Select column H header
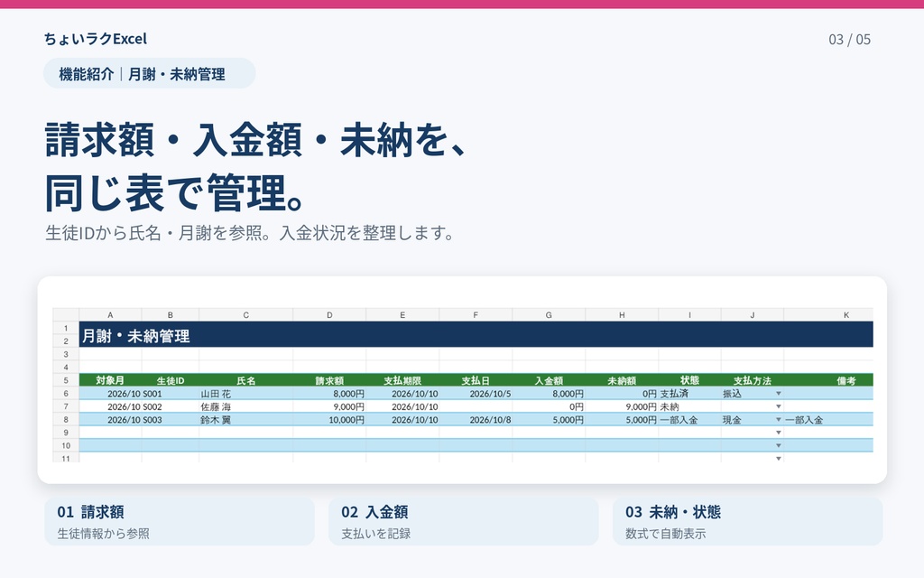The height and width of the screenshot is (578, 924). click(x=622, y=315)
